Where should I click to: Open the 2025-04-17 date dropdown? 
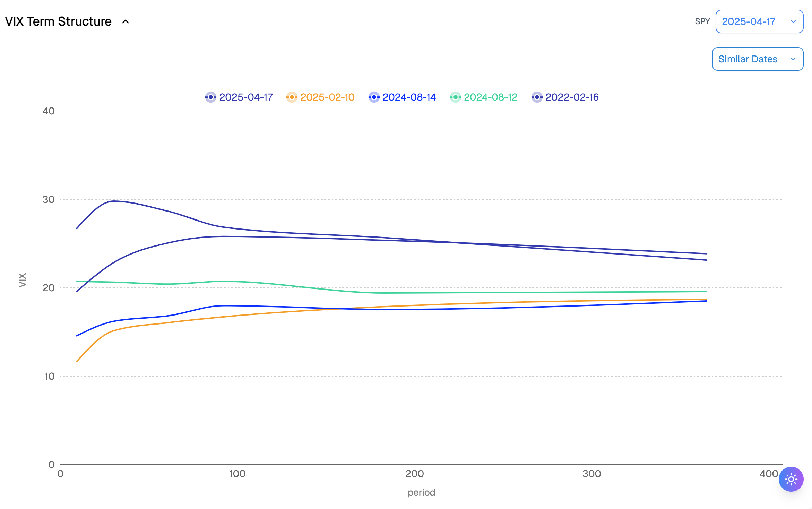click(759, 21)
